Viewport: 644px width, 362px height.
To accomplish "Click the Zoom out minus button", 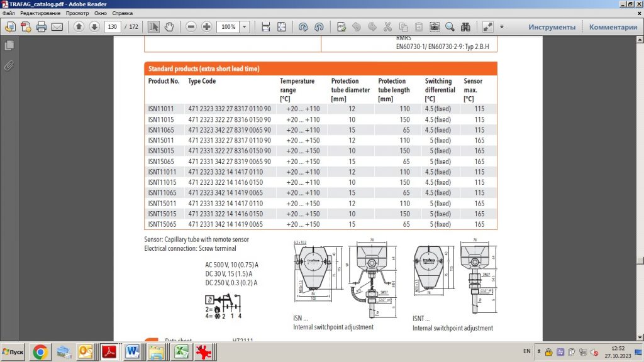I will 191,27.
